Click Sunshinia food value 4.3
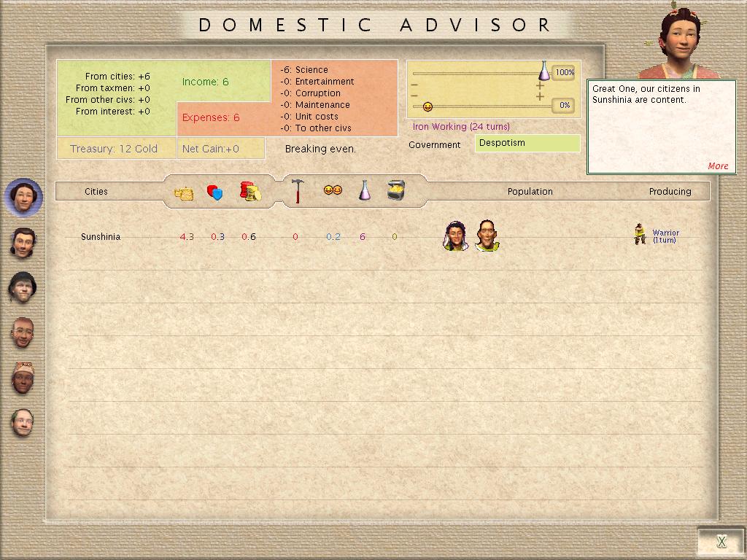The height and width of the screenshot is (560, 747). [x=187, y=237]
